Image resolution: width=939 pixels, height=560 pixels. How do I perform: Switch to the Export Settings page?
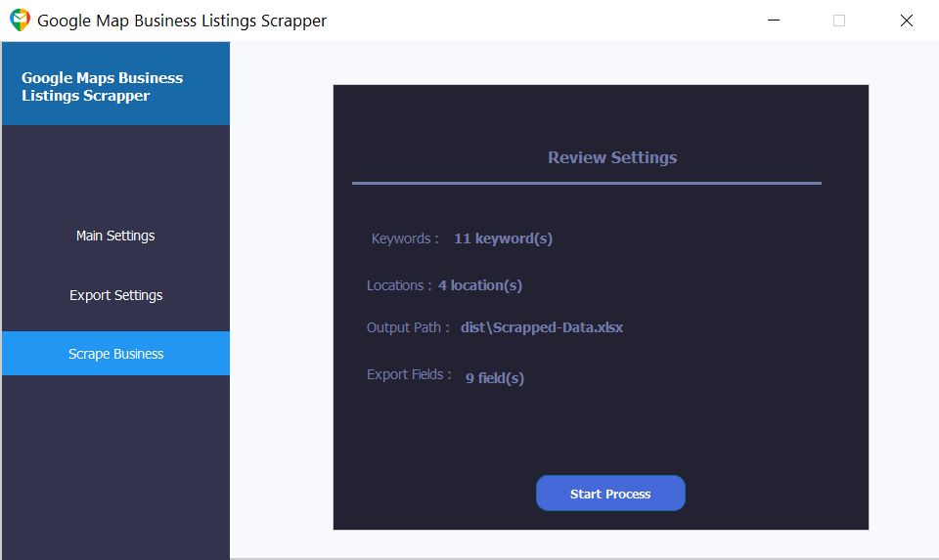[x=115, y=295]
